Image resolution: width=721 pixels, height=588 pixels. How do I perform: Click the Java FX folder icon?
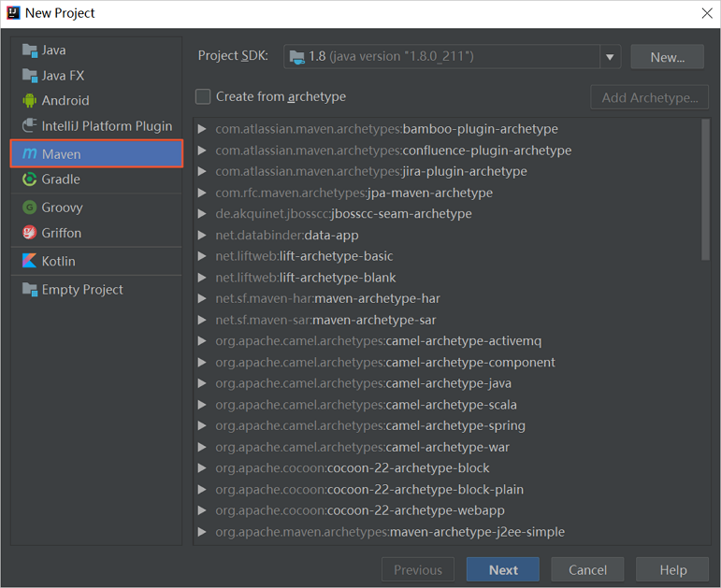coord(29,76)
